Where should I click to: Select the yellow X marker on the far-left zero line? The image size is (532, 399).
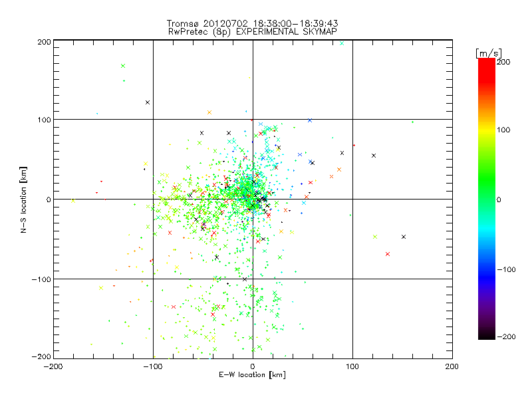[x=73, y=201]
